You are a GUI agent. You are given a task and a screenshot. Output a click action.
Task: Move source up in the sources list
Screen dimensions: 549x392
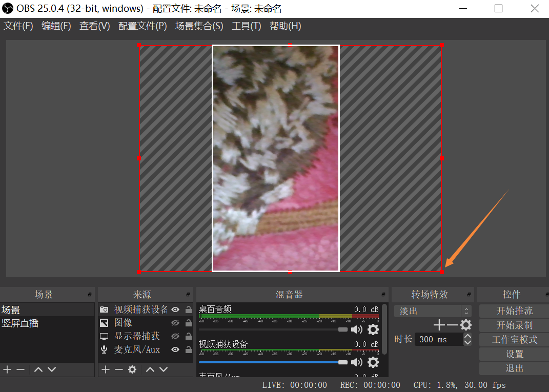[150, 369]
